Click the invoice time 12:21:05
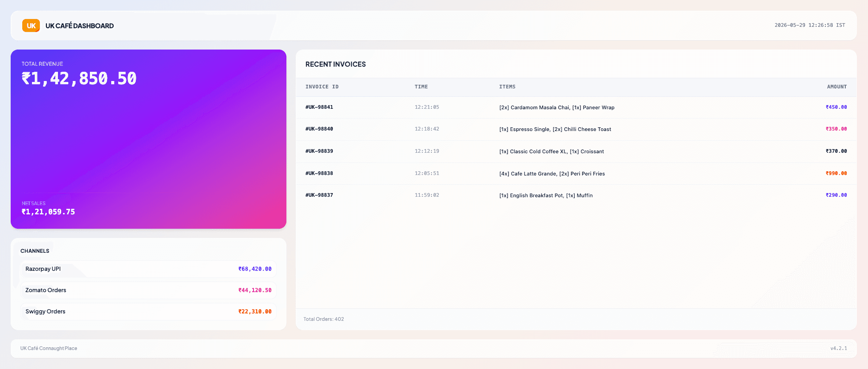Image resolution: width=868 pixels, height=369 pixels. [x=427, y=107]
